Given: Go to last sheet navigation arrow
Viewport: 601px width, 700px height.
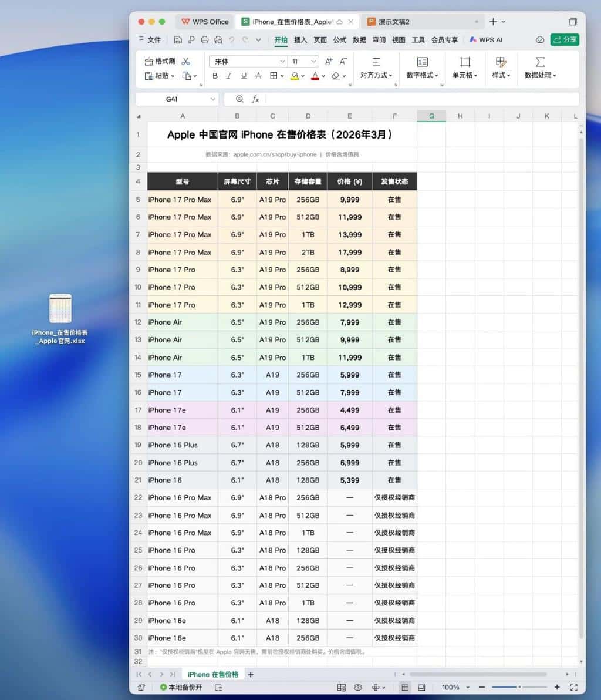Looking at the screenshot, I should click(x=173, y=674).
